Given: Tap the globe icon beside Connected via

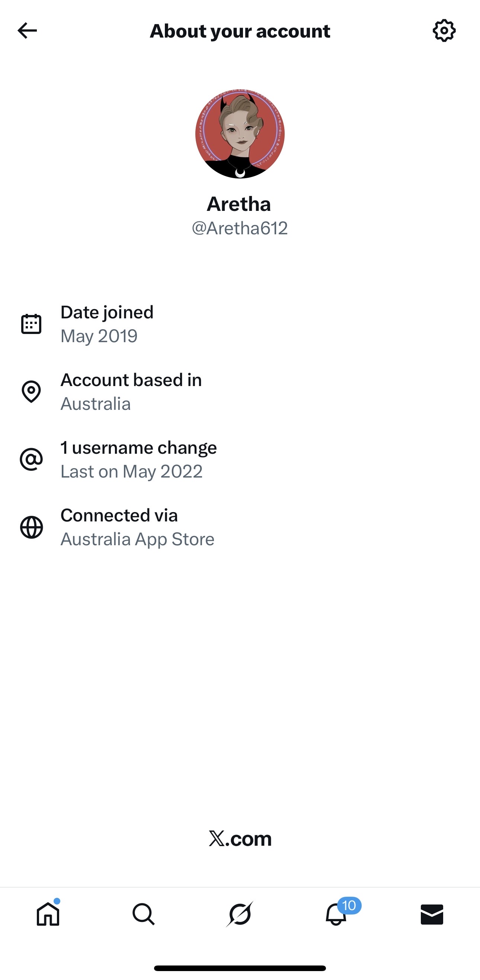Looking at the screenshot, I should click(31, 527).
